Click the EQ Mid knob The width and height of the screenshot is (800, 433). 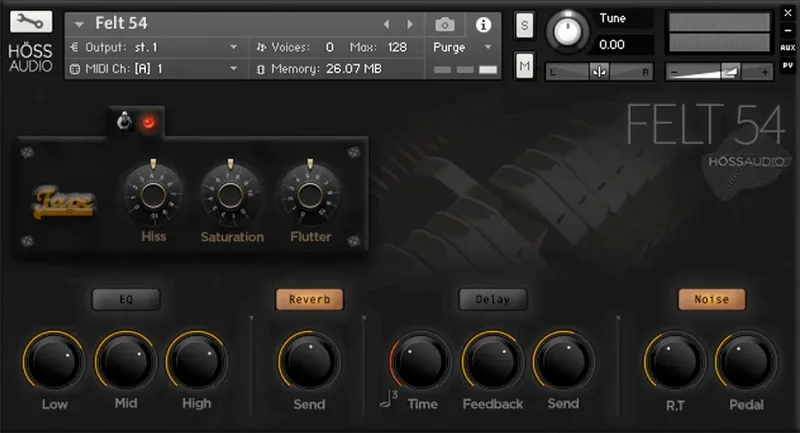point(126,361)
